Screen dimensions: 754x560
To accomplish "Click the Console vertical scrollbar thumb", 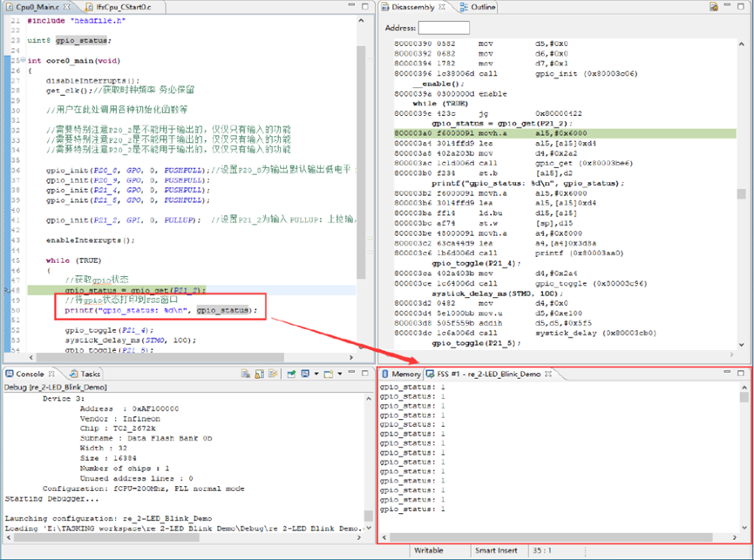I will pos(369,516).
